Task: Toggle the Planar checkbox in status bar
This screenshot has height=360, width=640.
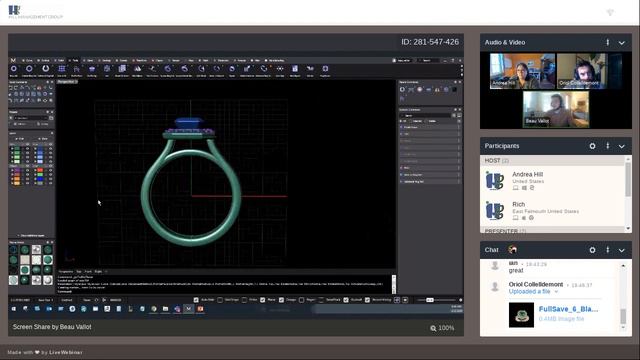Action: 262,300
